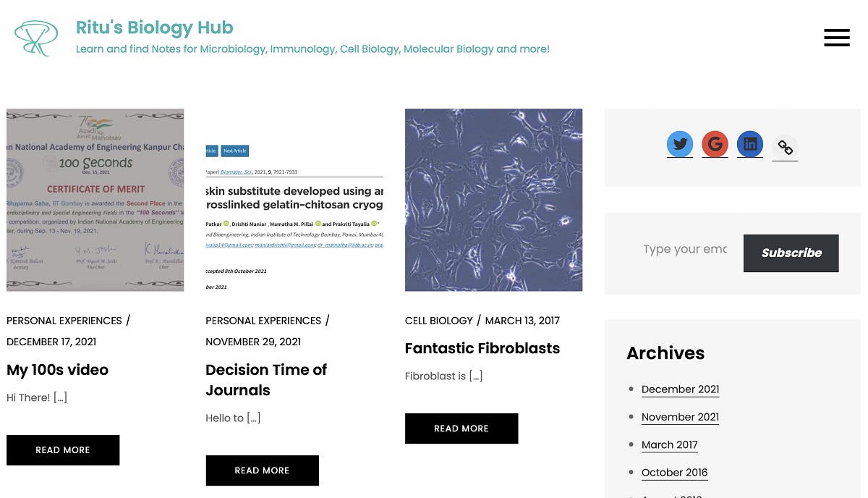Open the certificate of merit thumbnail
Image resolution: width=868 pixels, height=498 pixels.
(95, 200)
